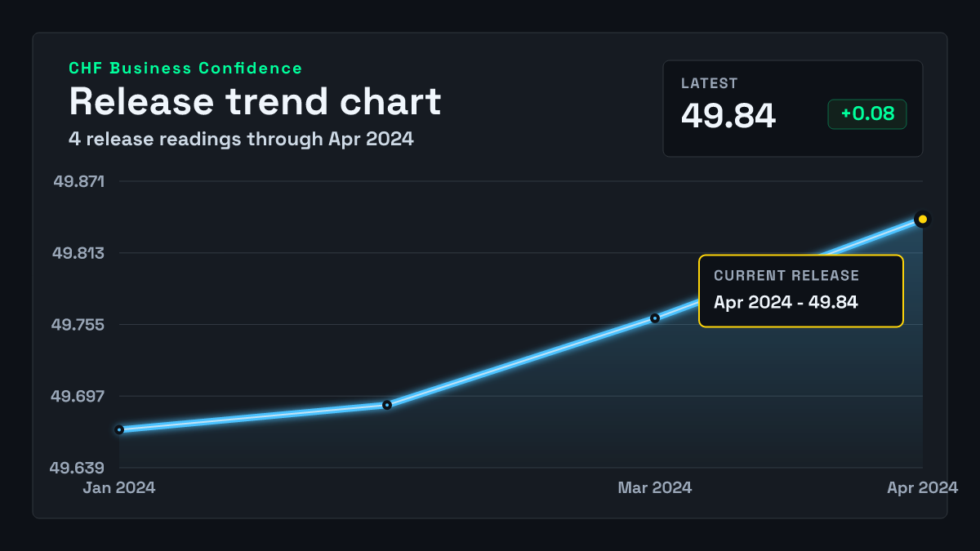Select the Mar 2024 data point marker
Image resolution: width=980 pixels, height=551 pixels.
click(x=655, y=318)
